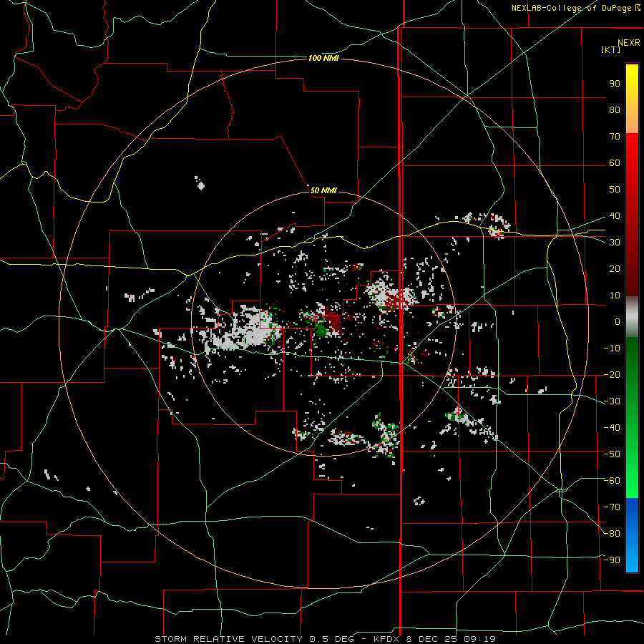Click the -60 value on velocity scale
Screen dimensions: 644x644
click(612, 481)
